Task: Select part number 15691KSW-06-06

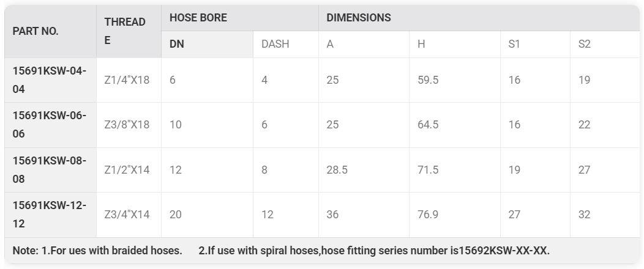Action: point(50,125)
